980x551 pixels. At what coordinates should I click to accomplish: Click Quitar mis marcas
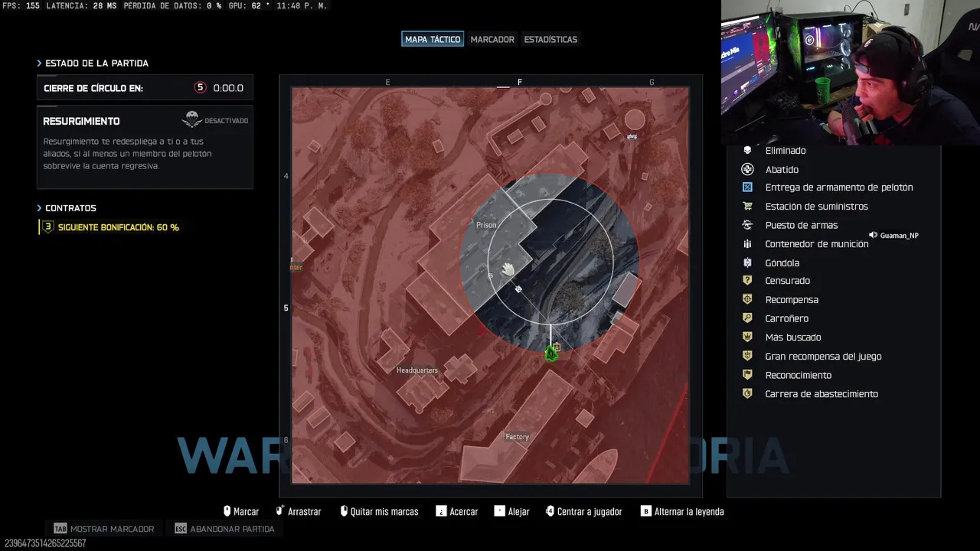point(379,511)
